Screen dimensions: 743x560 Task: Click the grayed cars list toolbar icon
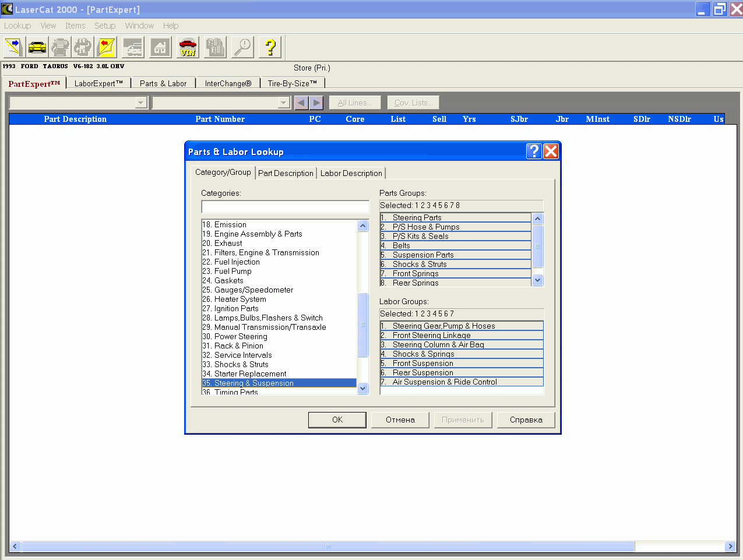133,47
